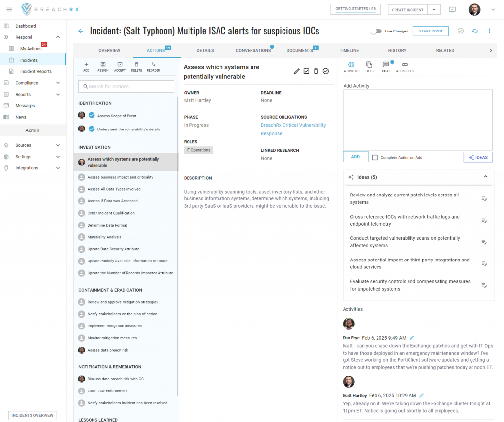
Task: Switch to the Overview tab
Action: pyautogui.click(x=109, y=51)
